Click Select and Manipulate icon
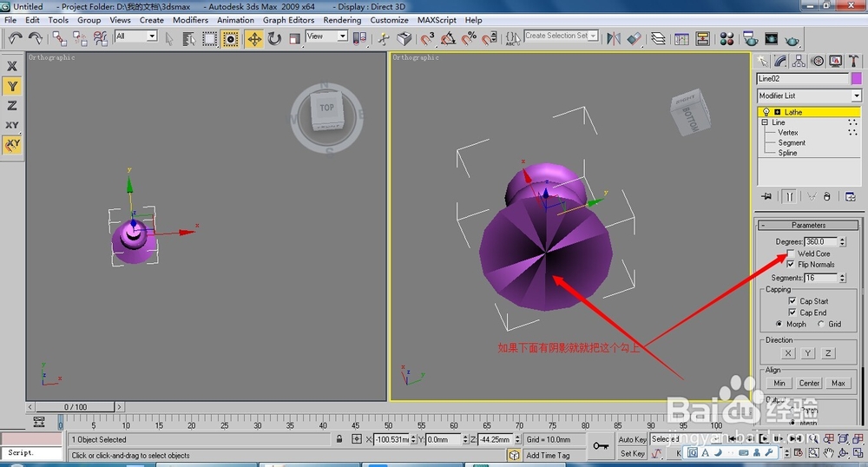Viewport: 868px width, 467px height. [x=384, y=38]
